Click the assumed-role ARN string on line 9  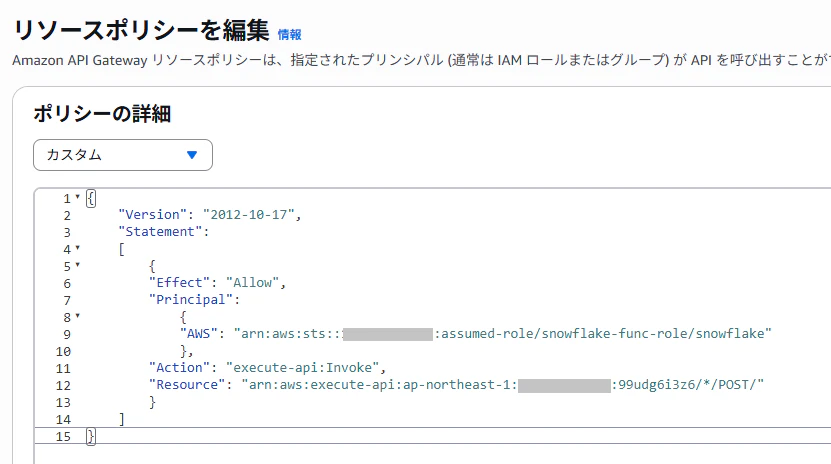[502, 333]
